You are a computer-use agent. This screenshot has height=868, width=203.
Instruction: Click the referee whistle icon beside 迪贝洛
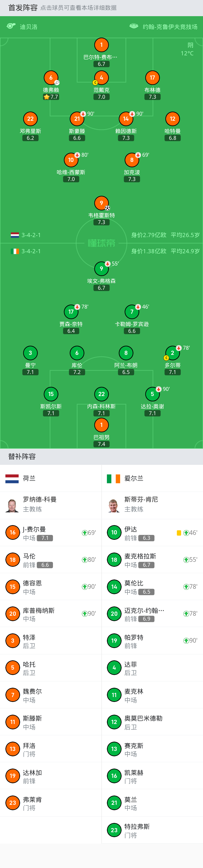[x=11, y=26]
